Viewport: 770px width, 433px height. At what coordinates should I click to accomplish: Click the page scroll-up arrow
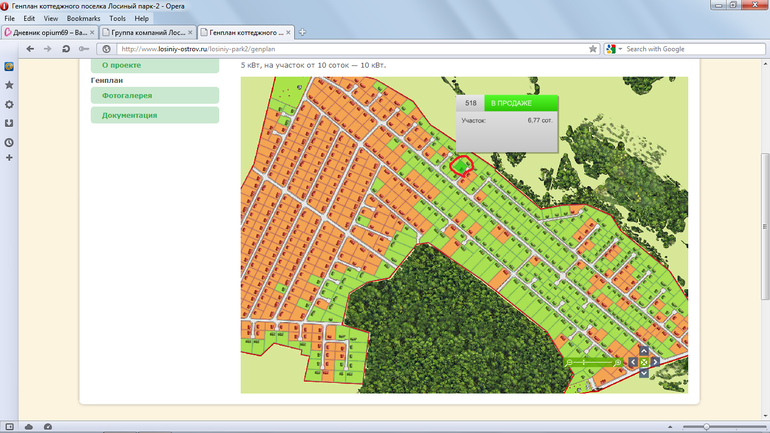tap(765, 64)
